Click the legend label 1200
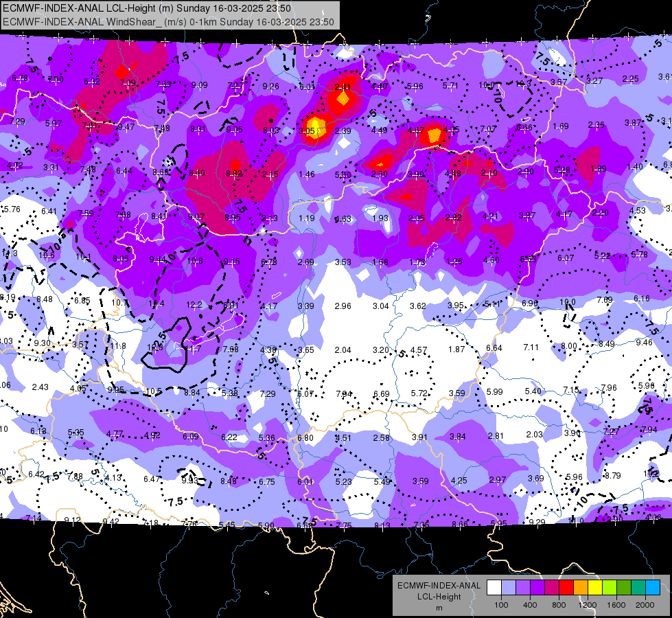This screenshot has width=672, height=618. point(587,605)
